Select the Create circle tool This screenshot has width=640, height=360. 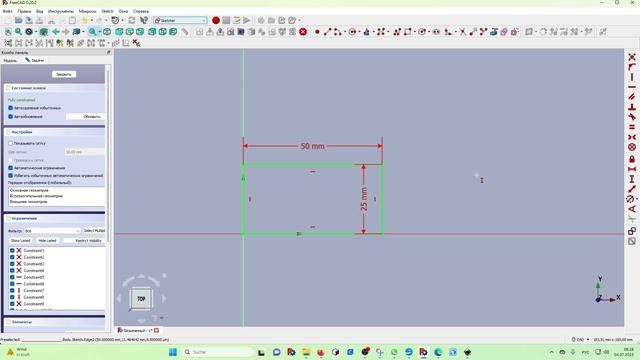(x=352, y=32)
